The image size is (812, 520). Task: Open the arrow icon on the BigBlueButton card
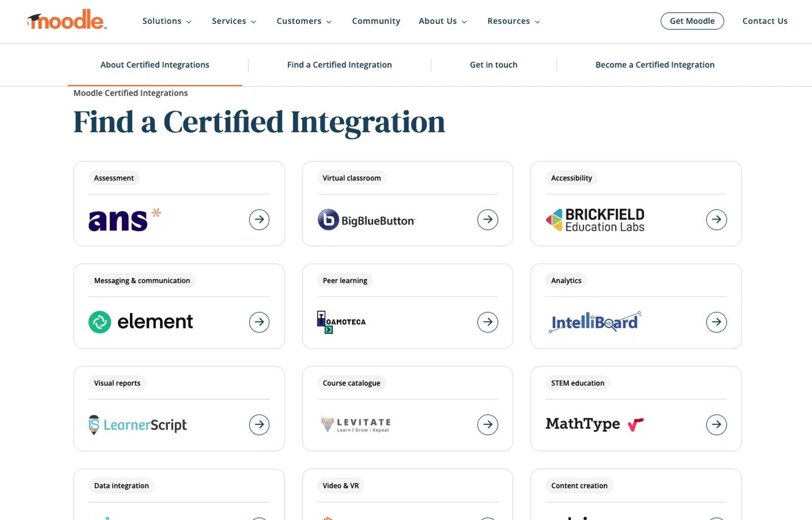[488, 220]
